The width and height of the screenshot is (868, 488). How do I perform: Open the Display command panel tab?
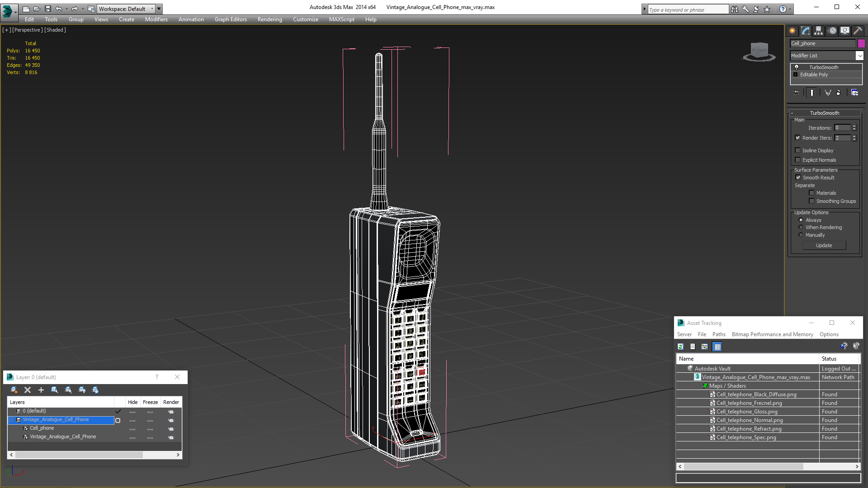[844, 31]
